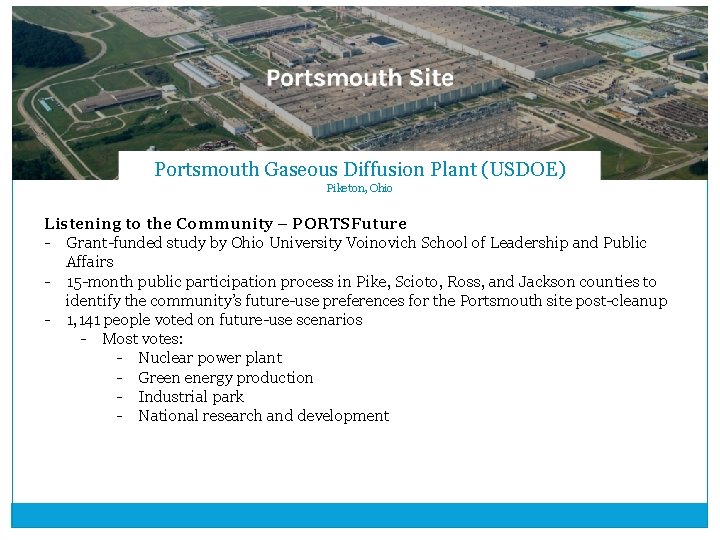The height and width of the screenshot is (540, 720).
Task: Select the 'Nuclear power plant' item
Action: pos(210,358)
